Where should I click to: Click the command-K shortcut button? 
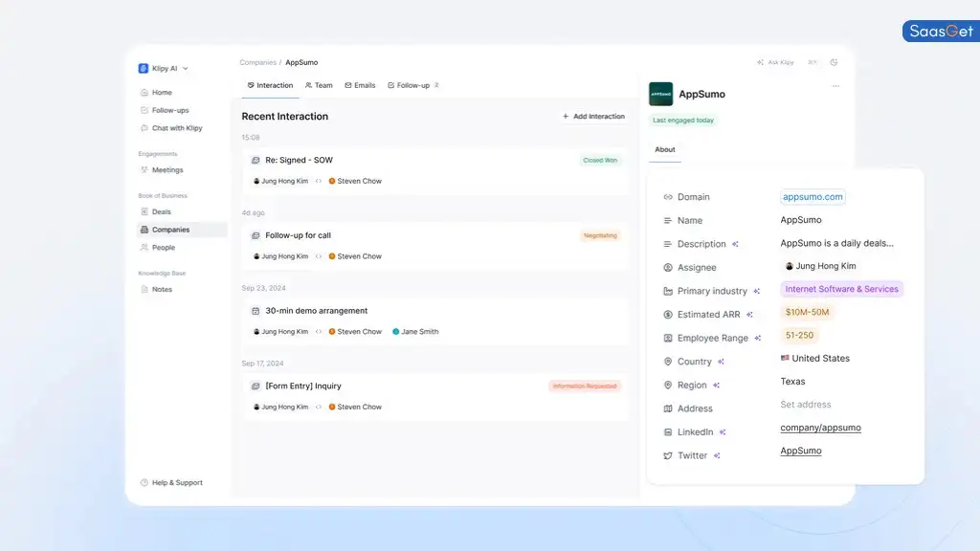[x=813, y=62]
